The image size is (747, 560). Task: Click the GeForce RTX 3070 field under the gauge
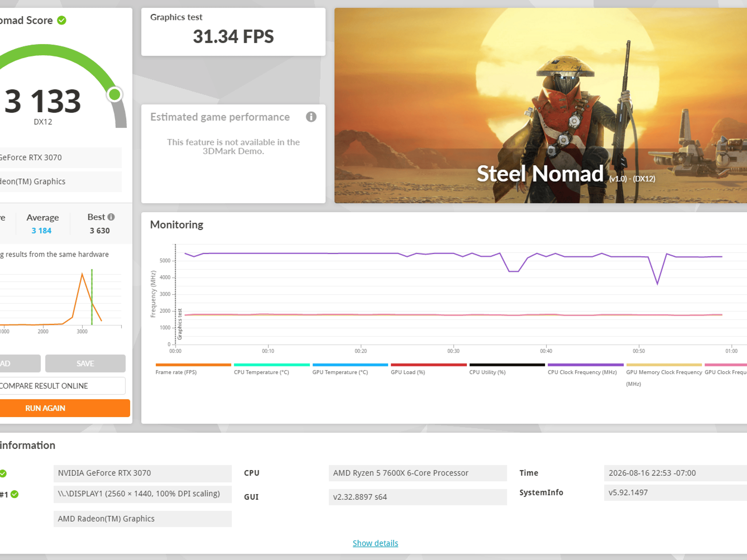click(x=61, y=157)
